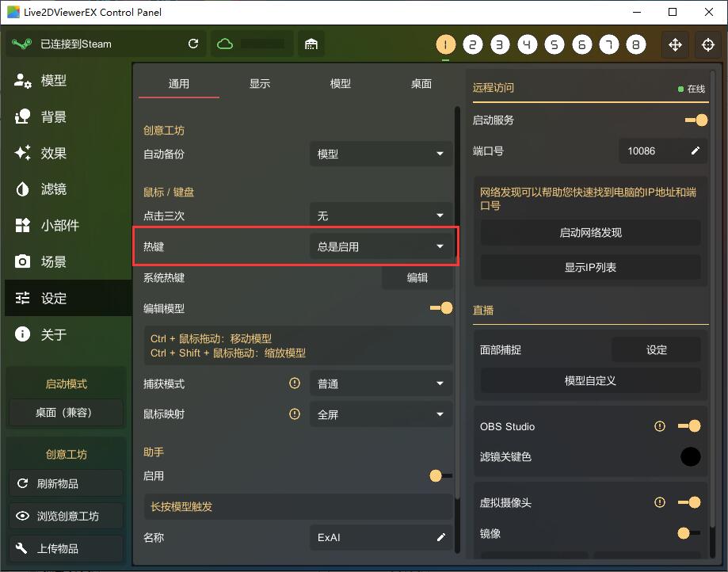The height and width of the screenshot is (572, 728).
Task: Open the 设定 sidebar section
Action: click(x=68, y=298)
